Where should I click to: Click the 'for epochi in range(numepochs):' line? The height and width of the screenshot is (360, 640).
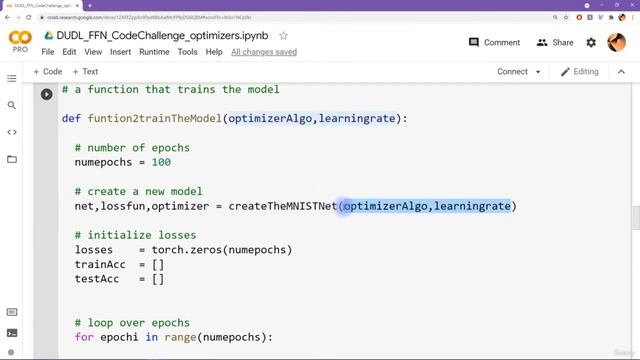(x=173, y=338)
